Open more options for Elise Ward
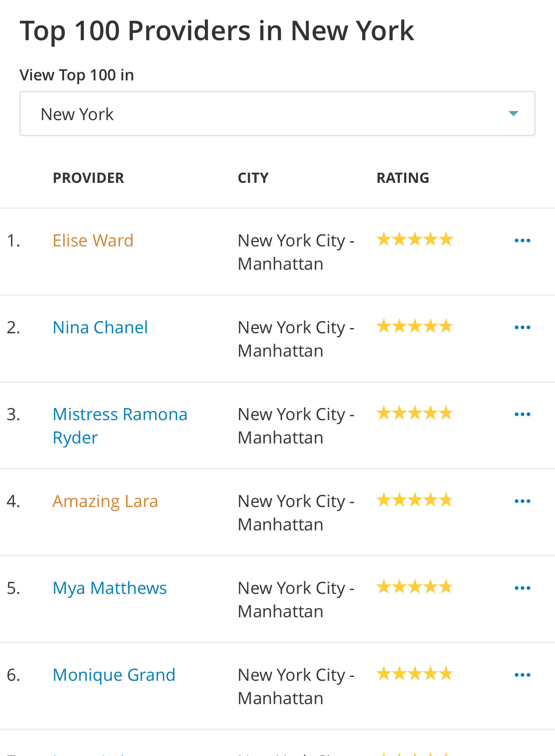This screenshot has width=555, height=756. click(522, 240)
